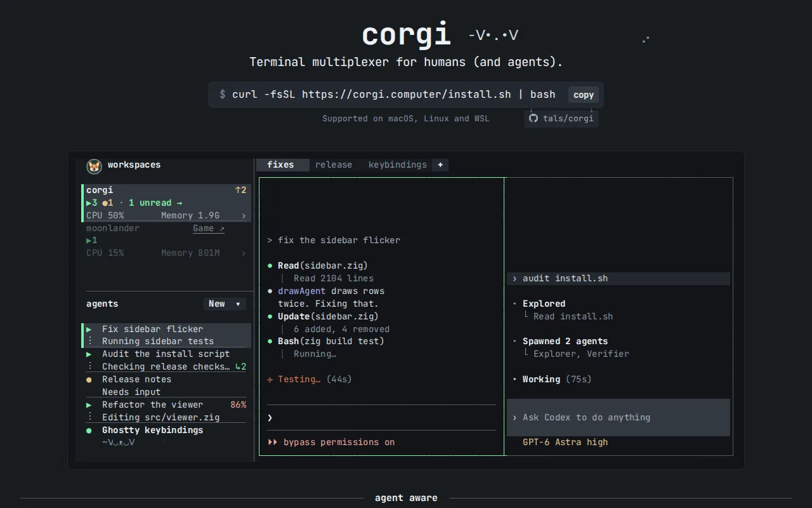Expand the corgi workspace chevron

pyautogui.click(x=244, y=216)
